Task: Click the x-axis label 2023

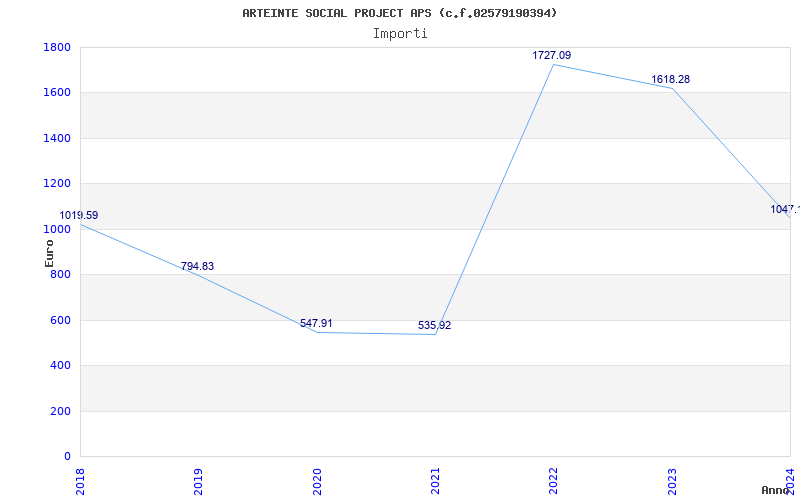Action: 672,482
